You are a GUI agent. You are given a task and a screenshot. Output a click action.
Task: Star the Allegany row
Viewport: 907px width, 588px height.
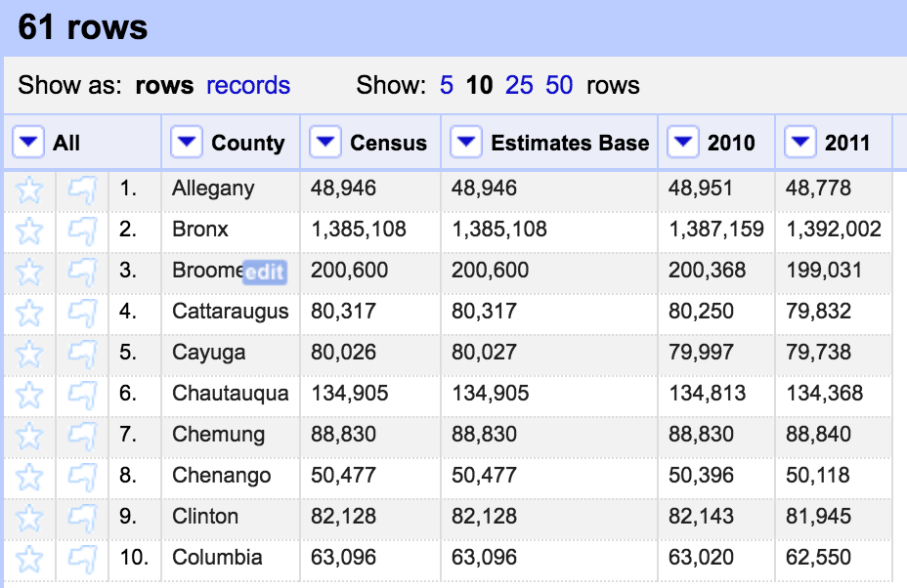30,189
